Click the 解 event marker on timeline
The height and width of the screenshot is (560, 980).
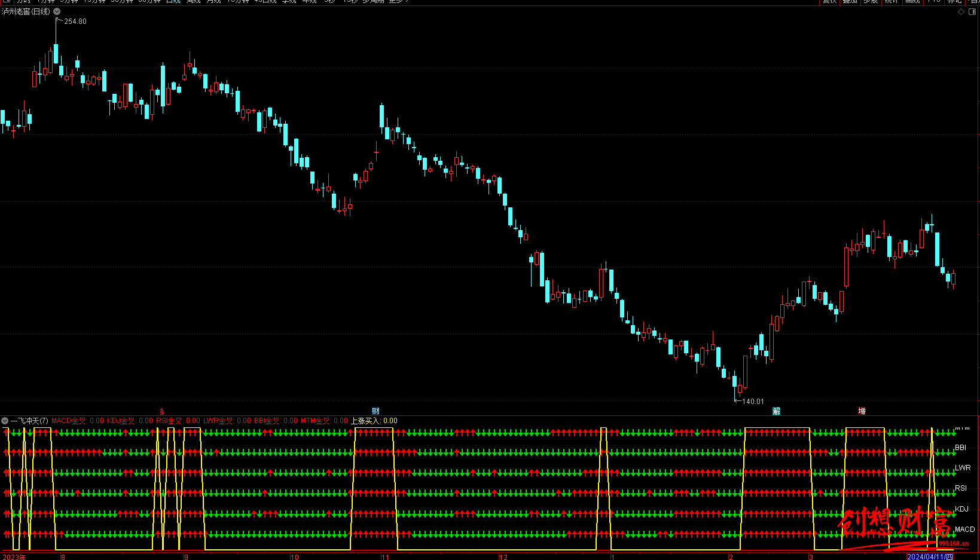point(776,411)
